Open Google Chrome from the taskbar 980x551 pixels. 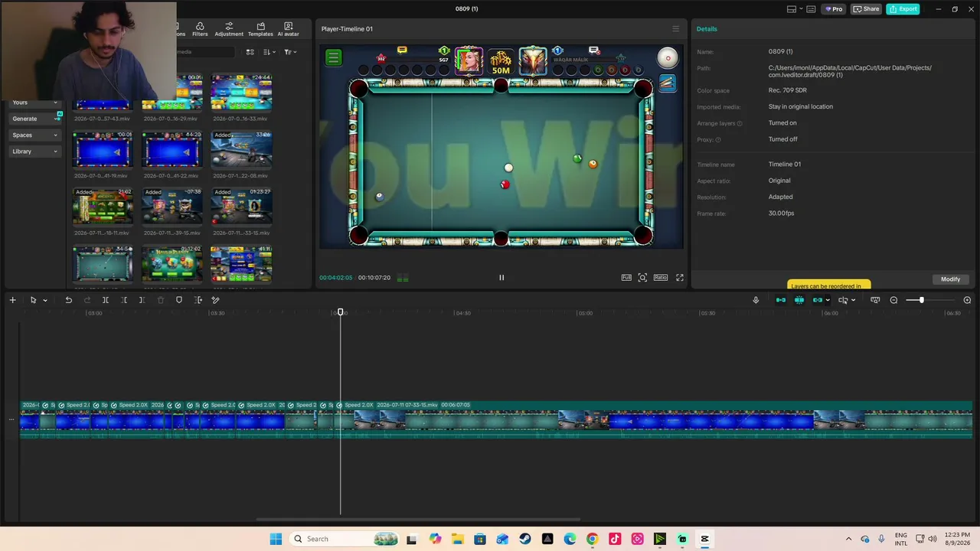[593, 539]
